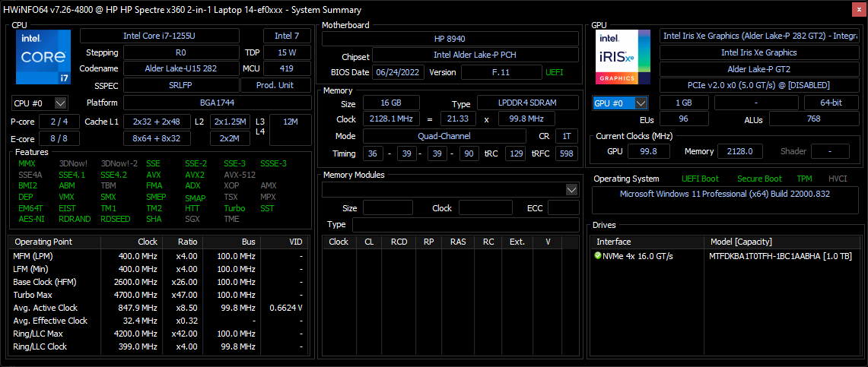868x367 pixels.
Task: Select the VID column header
Action: click(284, 242)
